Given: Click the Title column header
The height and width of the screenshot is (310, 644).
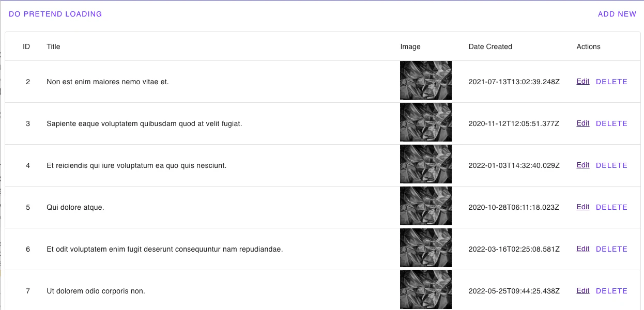Looking at the screenshot, I should tap(53, 47).
